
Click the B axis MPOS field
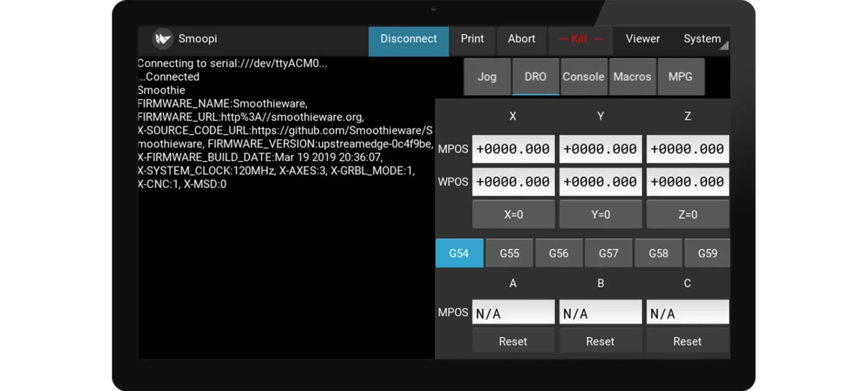601,312
